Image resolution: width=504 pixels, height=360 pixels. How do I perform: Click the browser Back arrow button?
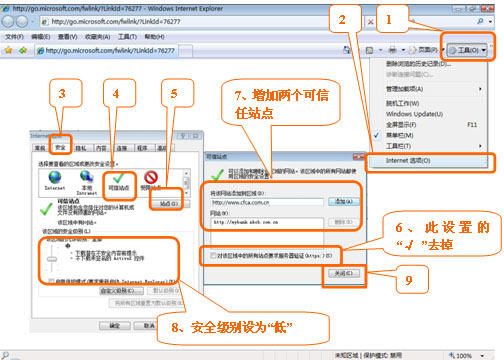7,22
